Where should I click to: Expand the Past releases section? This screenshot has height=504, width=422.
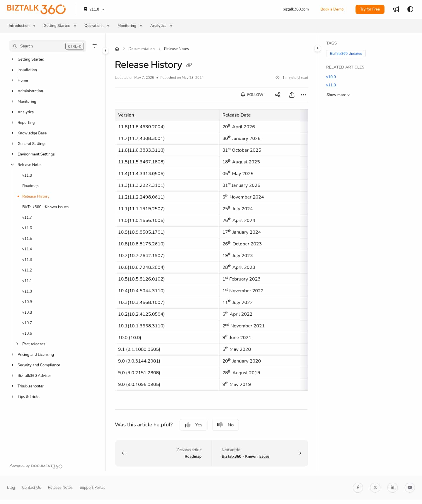point(17,344)
